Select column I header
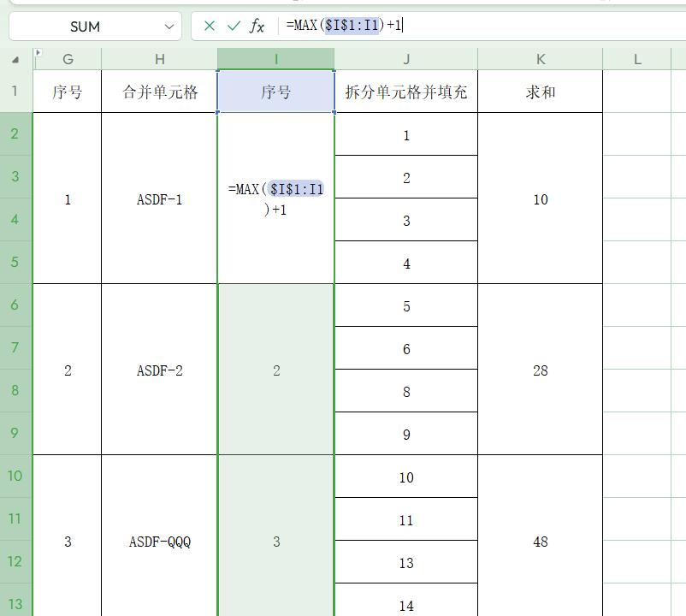 [x=276, y=59]
